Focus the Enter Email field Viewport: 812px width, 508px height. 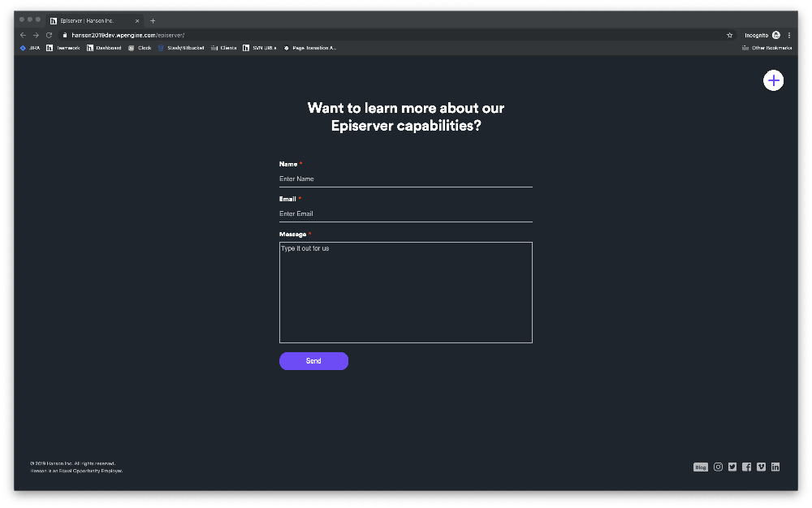click(x=405, y=213)
